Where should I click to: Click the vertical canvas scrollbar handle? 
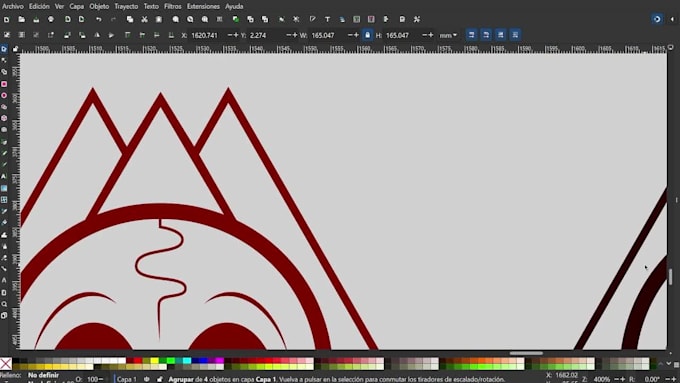tap(670, 277)
